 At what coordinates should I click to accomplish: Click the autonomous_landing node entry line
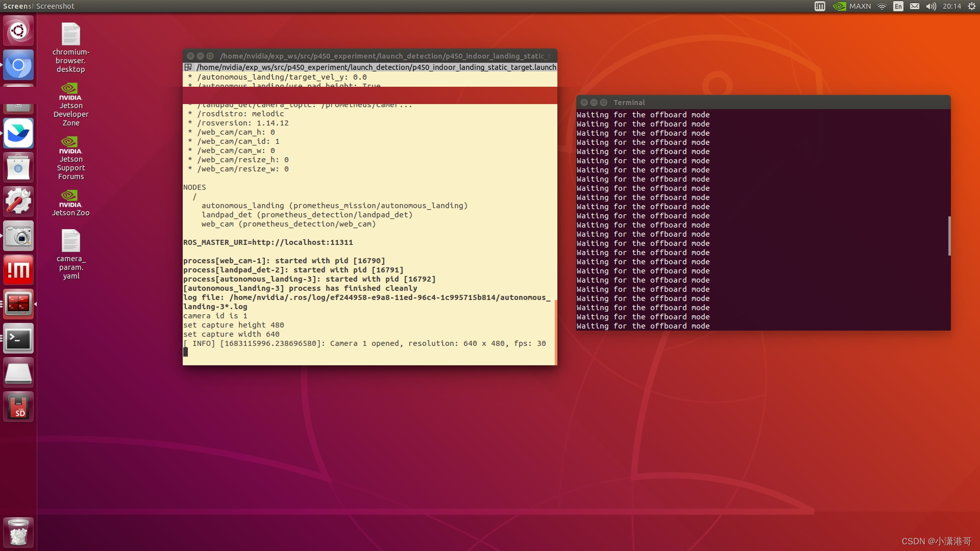coord(334,206)
